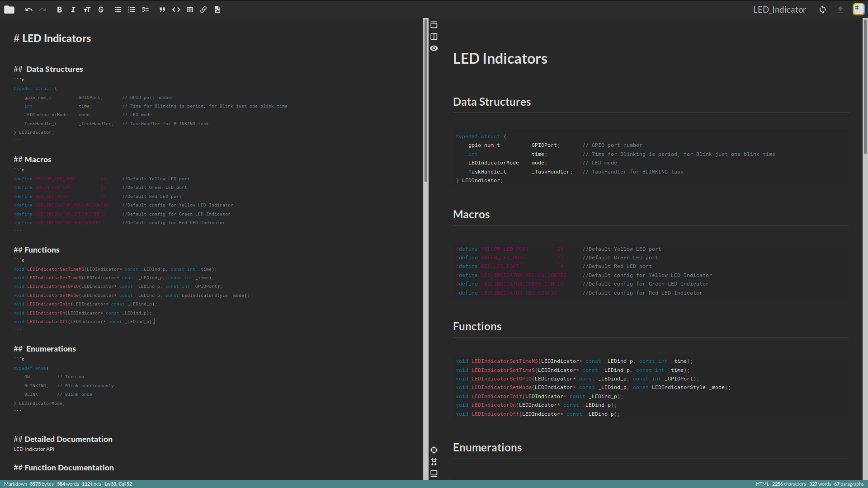Insert a checklist
This screenshot has width=868, height=488.
point(145,9)
